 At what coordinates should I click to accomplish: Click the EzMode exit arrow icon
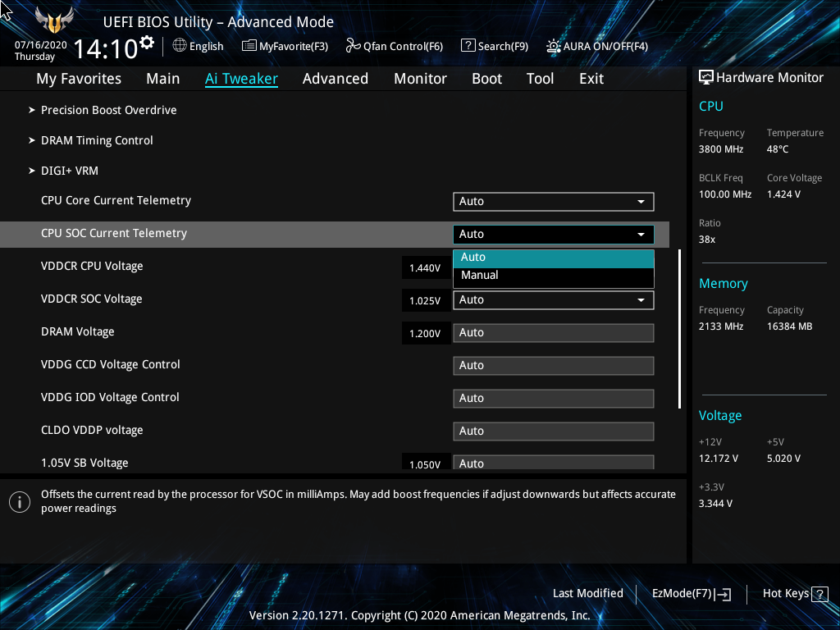[x=723, y=594]
